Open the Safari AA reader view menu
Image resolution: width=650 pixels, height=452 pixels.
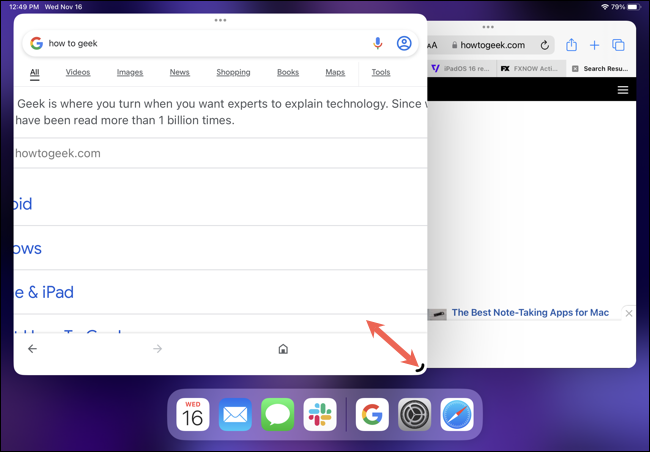tap(432, 45)
